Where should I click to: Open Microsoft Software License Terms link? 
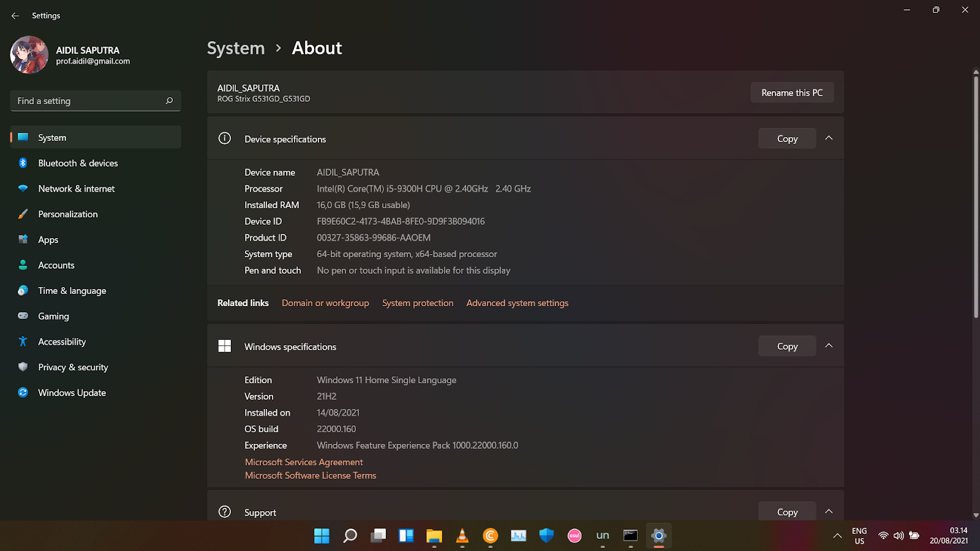(x=311, y=476)
